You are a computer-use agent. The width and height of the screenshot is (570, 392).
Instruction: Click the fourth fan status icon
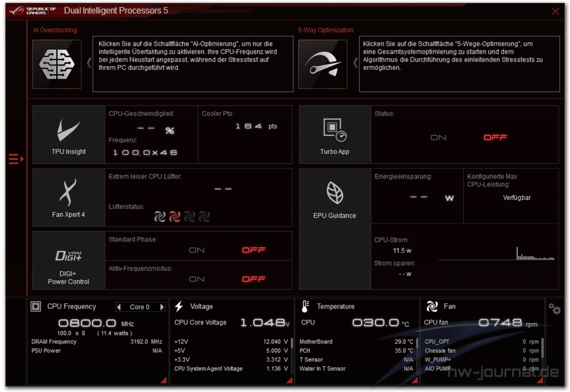[x=204, y=217]
